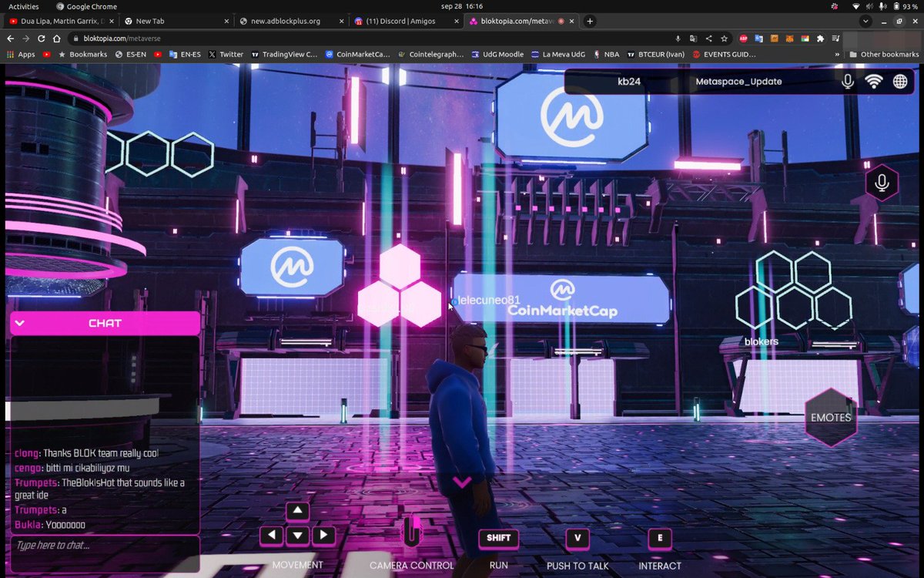This screenshot has width=924, height=578.
Task: Click the microphone icon in address bar
Action: pyautogui.click(x=678, y=38)
